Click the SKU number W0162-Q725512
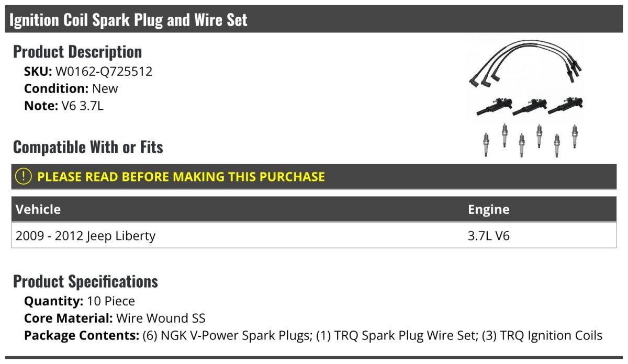628x364 pixels. 104,72
